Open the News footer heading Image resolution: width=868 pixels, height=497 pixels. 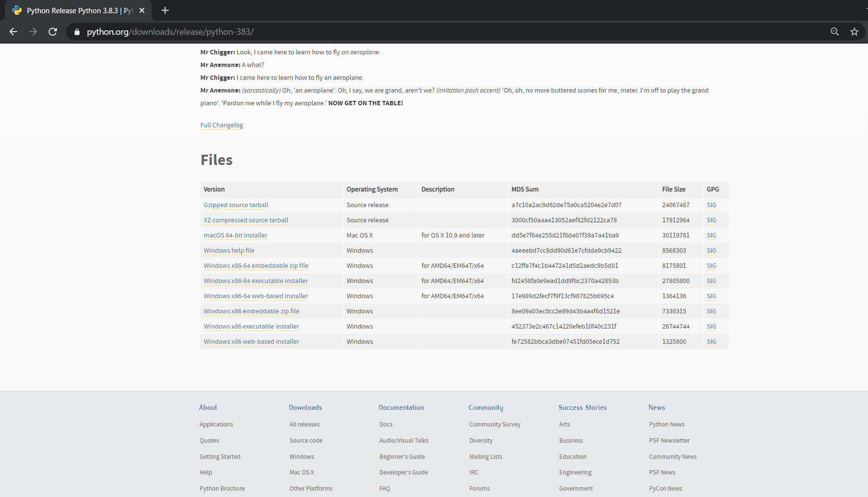[657, 407]
